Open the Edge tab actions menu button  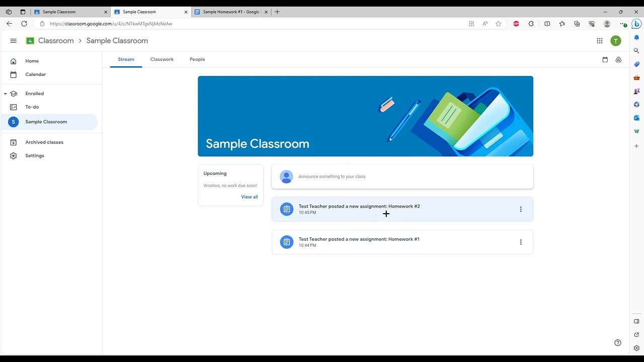tap(23, 12)
